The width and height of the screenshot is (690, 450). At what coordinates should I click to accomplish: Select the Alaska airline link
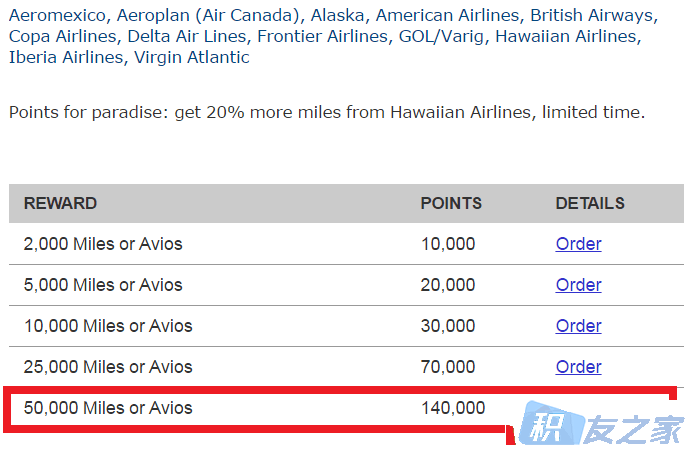(338, 15)
